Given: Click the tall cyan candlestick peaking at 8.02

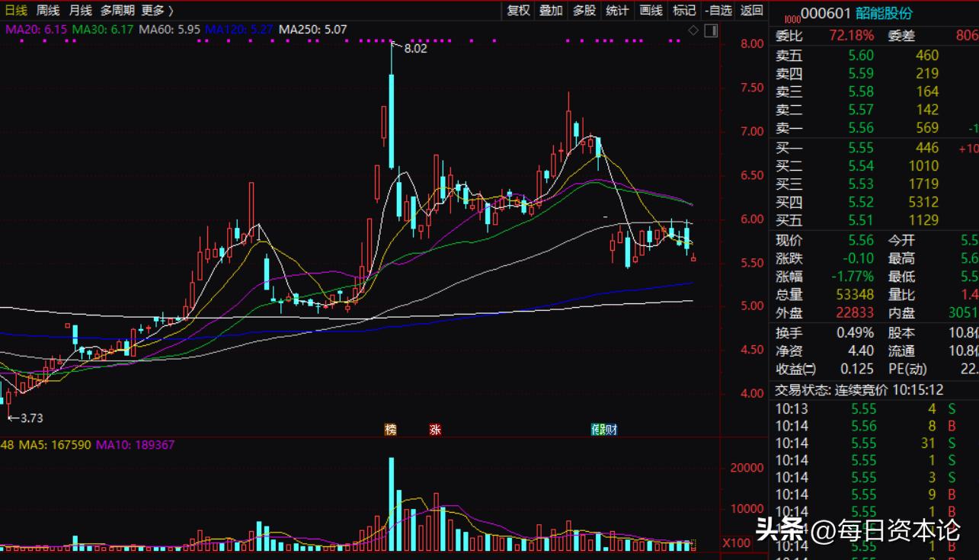Looking at the screenshot, I should pos(392,107).
